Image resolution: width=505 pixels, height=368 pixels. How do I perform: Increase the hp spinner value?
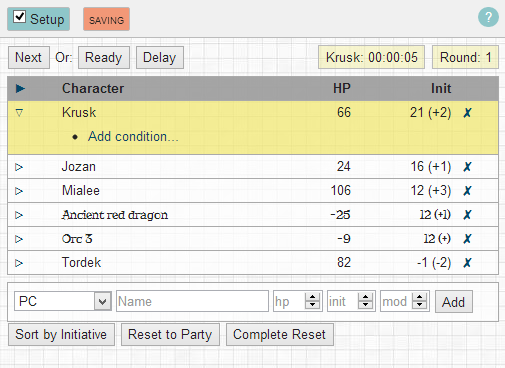312,297
